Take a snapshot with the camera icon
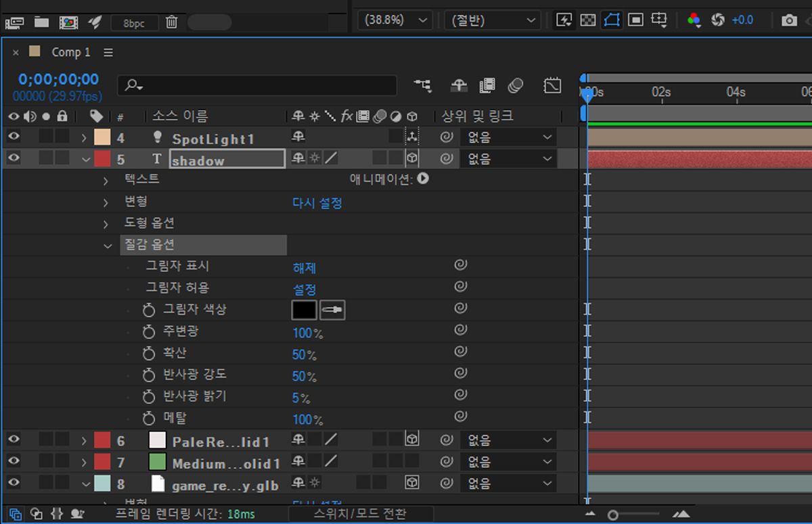The image size is (812, 524). [x=789, y=20]
